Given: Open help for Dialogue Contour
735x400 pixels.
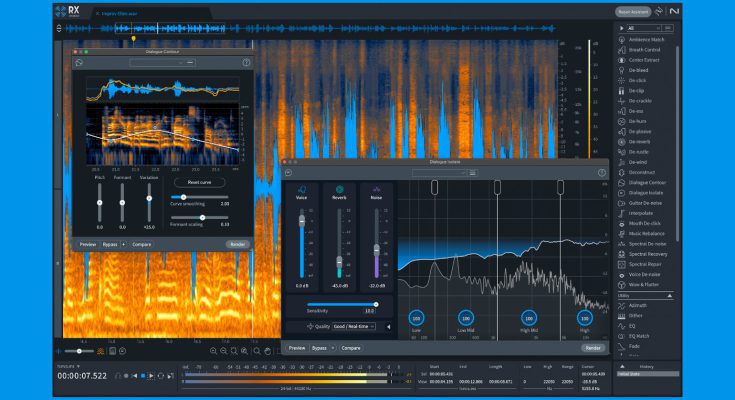Looking at the screenshot, I should (x=246, y=62).
